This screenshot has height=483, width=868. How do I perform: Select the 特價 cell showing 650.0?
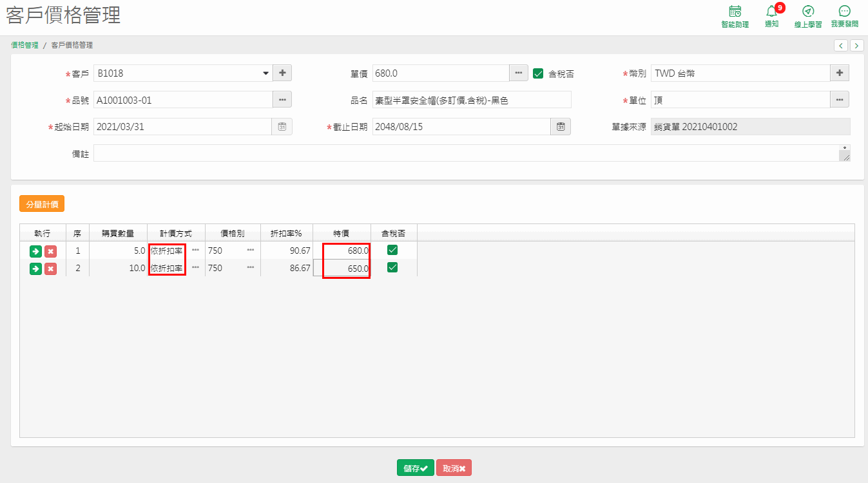(x=342, y=268)
